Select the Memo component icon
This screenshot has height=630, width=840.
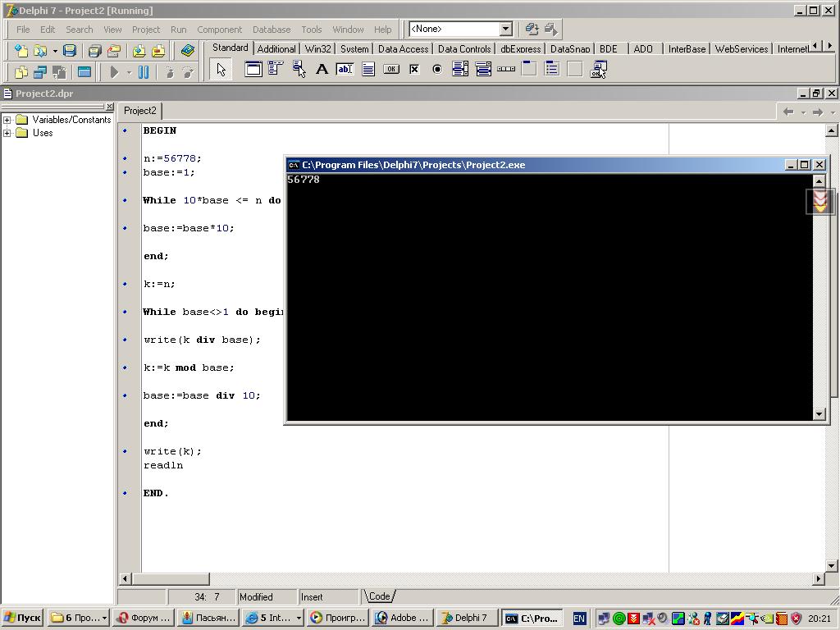click(x=368, y=70)
